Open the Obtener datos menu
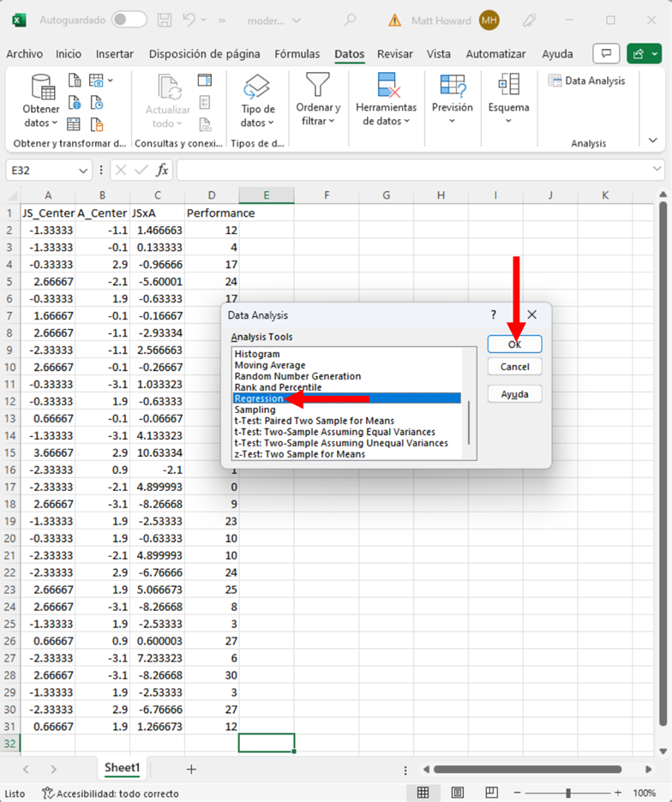 pos(40,101)
